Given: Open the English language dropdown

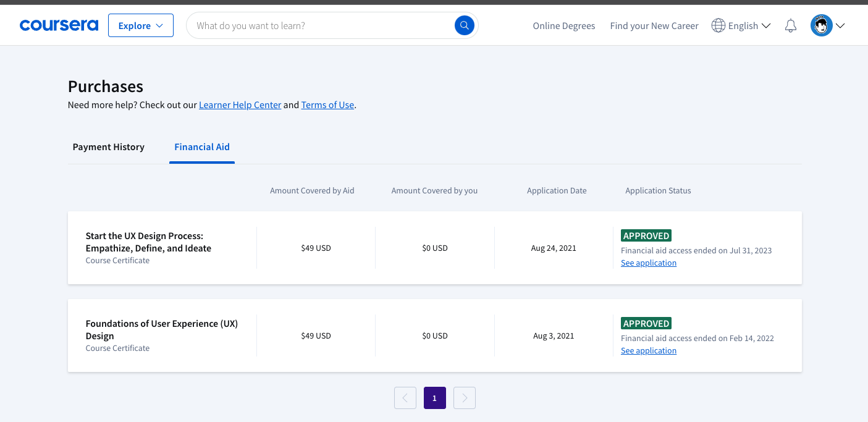Looking at the screenshot, I should (749, 26).
